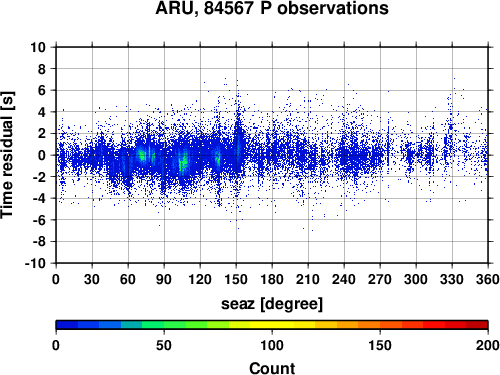Click the colorbar tick label 200
The image size is (500, 375).
pos(488,345)
